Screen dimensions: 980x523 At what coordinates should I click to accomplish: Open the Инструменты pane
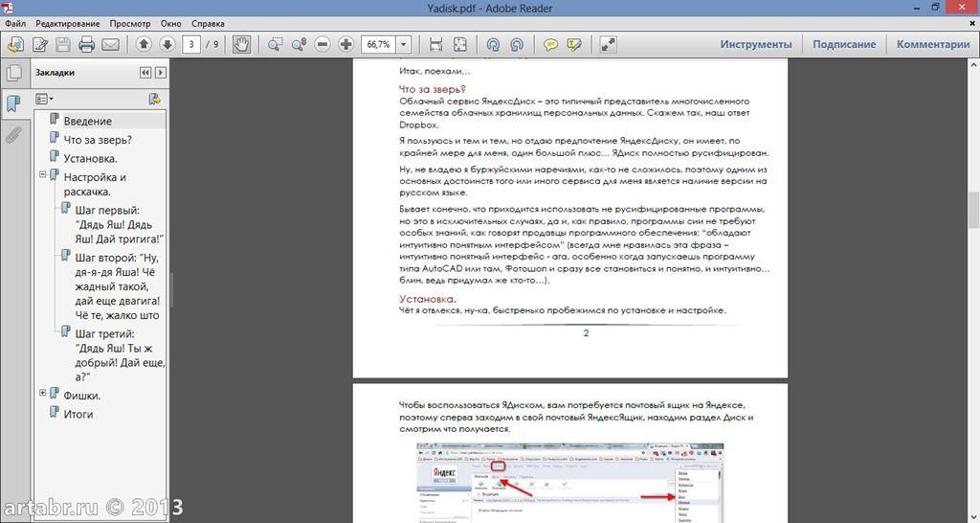756,44
